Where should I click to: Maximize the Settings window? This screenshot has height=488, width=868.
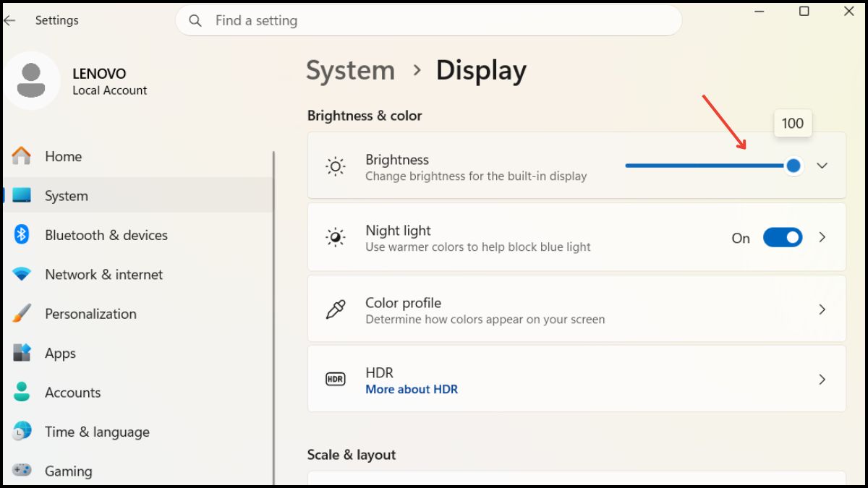[x=804, y=12]
